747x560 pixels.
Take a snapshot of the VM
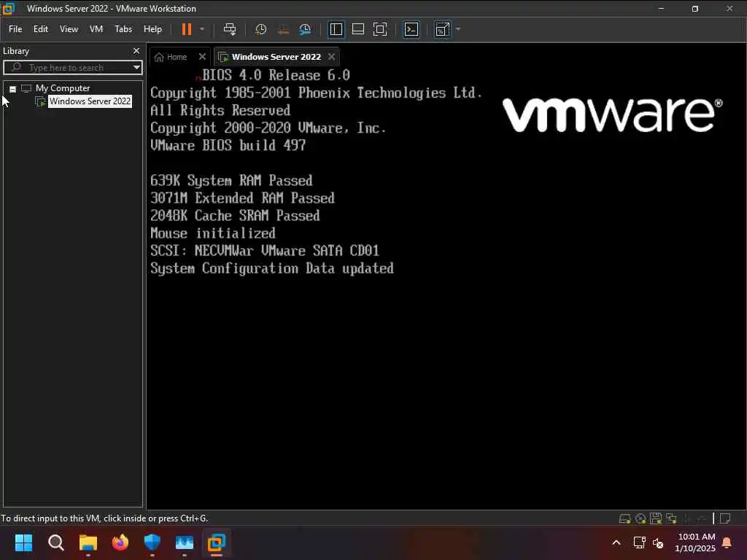260,29
